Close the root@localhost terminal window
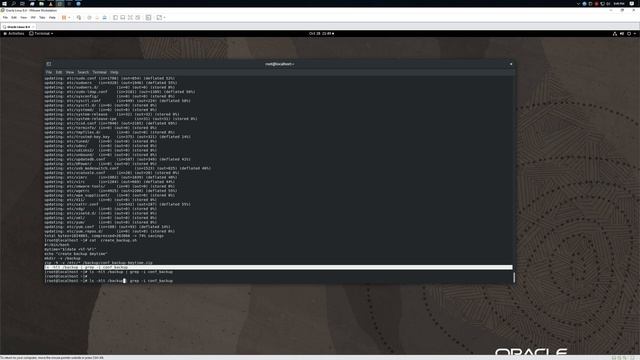This screenshot has height=360, width=640. tap(511, 64)
